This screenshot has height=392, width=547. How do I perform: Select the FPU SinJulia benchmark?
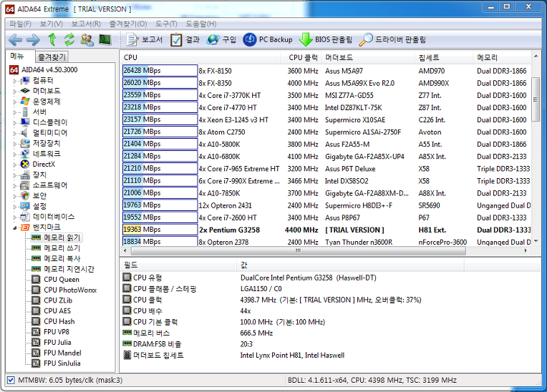coord(62,363)
